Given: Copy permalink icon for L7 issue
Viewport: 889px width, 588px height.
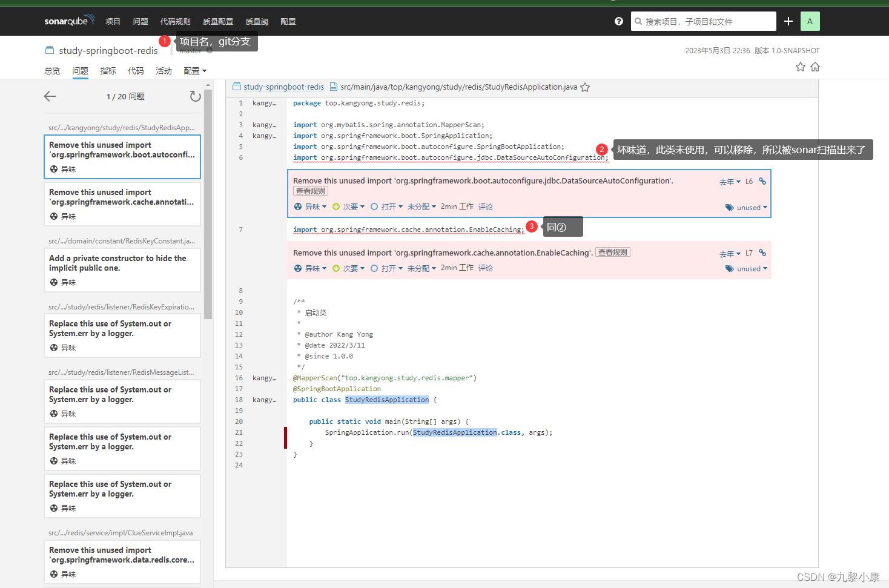Looking at the screenshot, I should pos(762,253).
